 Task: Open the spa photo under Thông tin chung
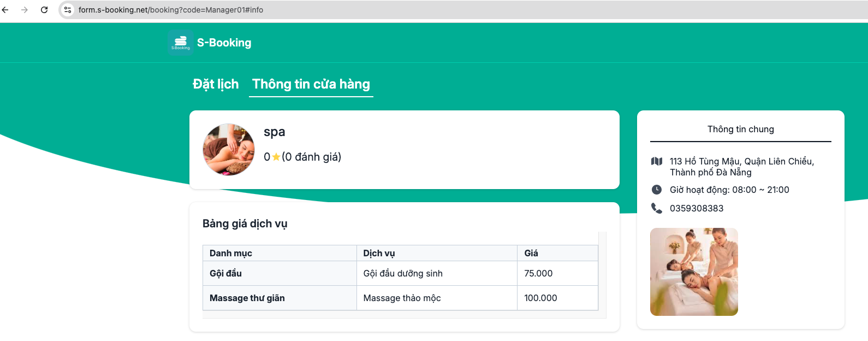click(694, 272)
